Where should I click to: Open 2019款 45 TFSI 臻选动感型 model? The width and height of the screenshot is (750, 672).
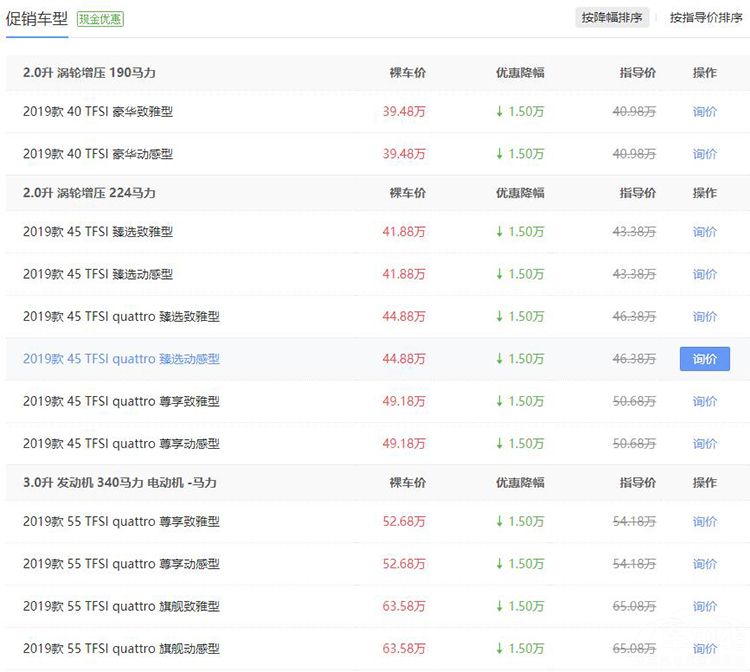[x=98, y=274]
